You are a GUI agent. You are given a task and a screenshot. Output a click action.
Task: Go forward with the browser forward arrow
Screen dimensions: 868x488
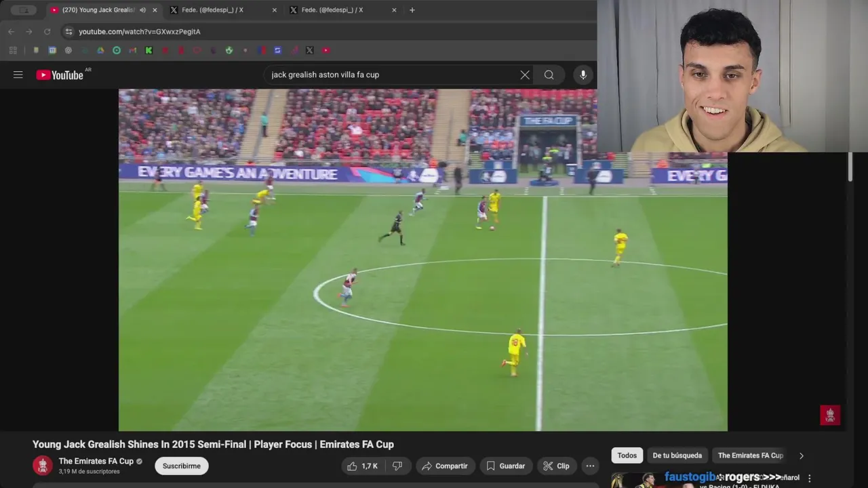coord(28,31)
